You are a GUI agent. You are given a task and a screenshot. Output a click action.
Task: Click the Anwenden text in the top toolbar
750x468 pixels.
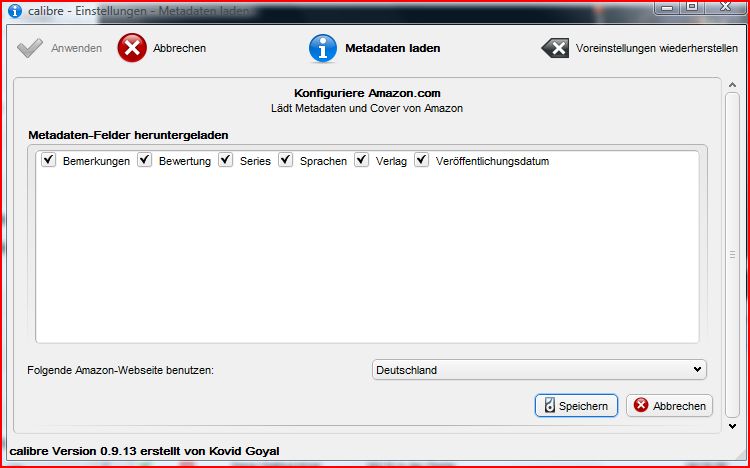pos(77,48)
